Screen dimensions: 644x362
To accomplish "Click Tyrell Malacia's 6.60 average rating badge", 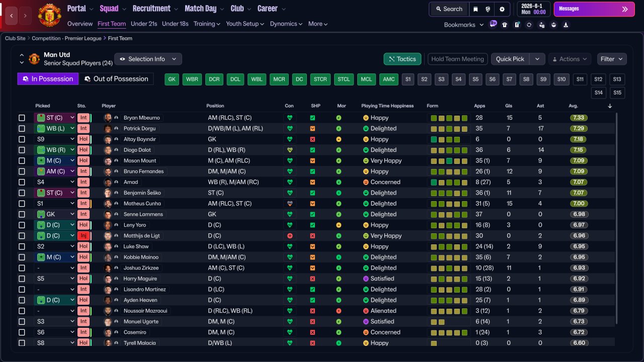I will click(x=579, y=343).
